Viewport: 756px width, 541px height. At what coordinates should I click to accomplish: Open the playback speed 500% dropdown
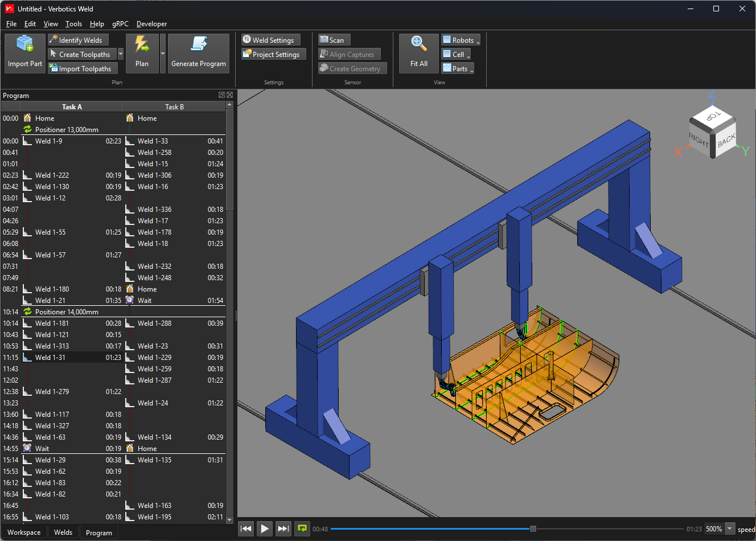[x=729, y=528]
